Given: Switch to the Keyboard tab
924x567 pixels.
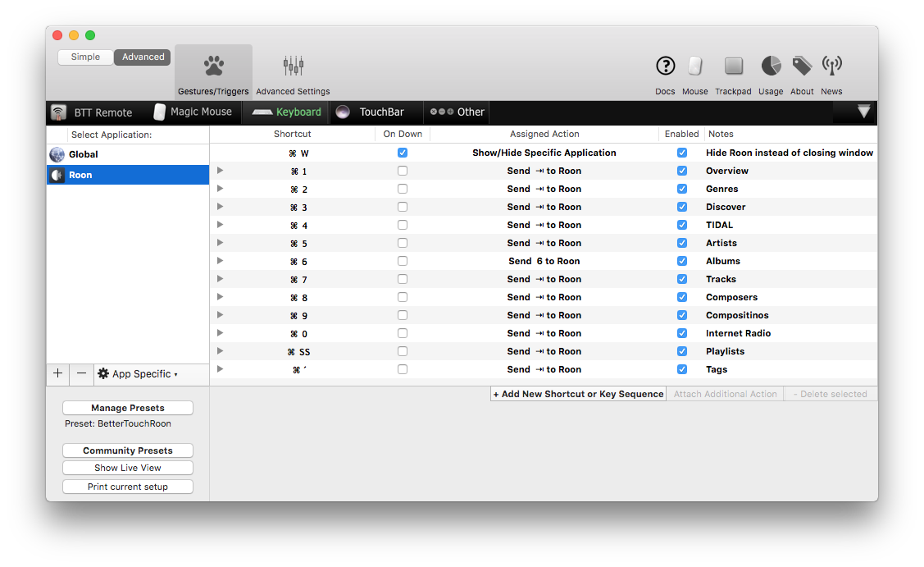Looking at the screenshot, I should tap(287, 112).
